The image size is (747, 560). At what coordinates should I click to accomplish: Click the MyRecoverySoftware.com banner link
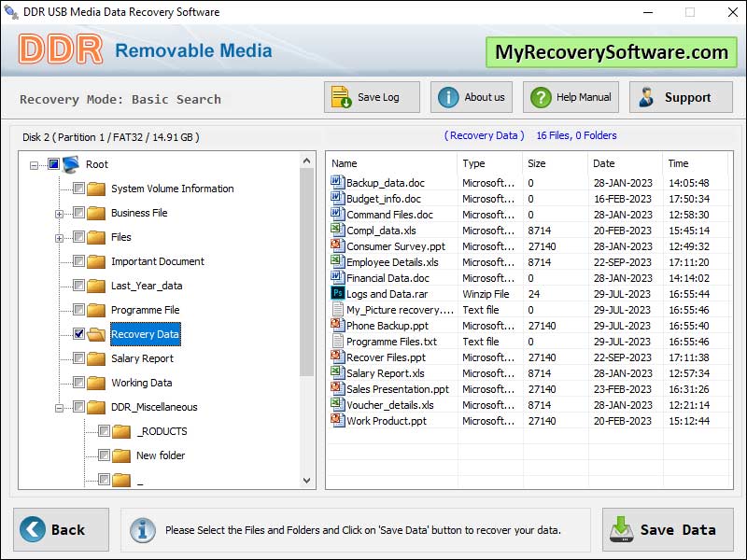(612, 53)
